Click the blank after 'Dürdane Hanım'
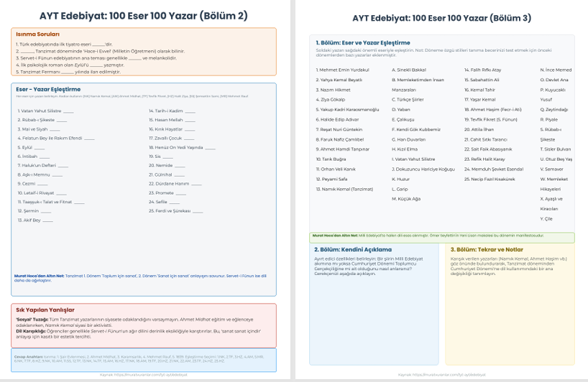Screen dimensions: 588x382 tap(196, 184)
